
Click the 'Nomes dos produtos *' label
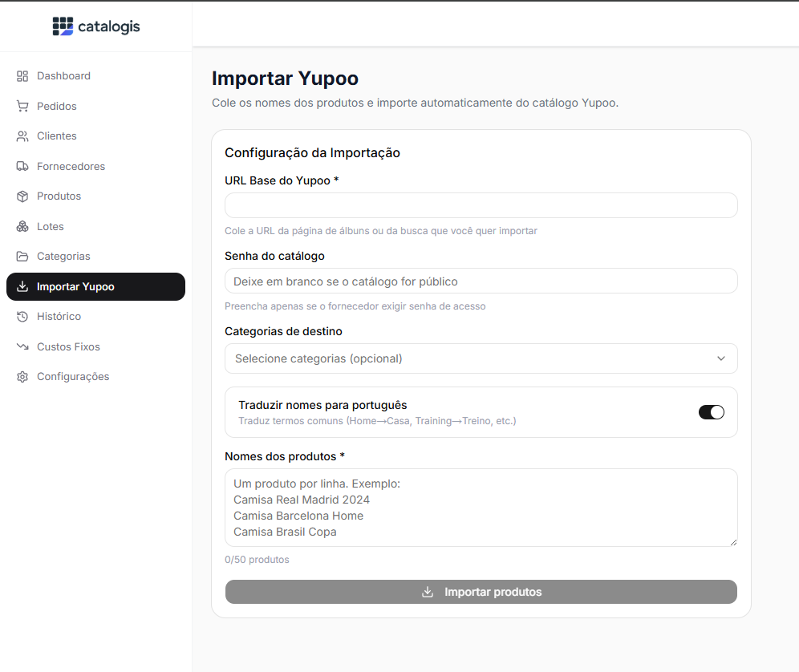click(x=285, y=456)
